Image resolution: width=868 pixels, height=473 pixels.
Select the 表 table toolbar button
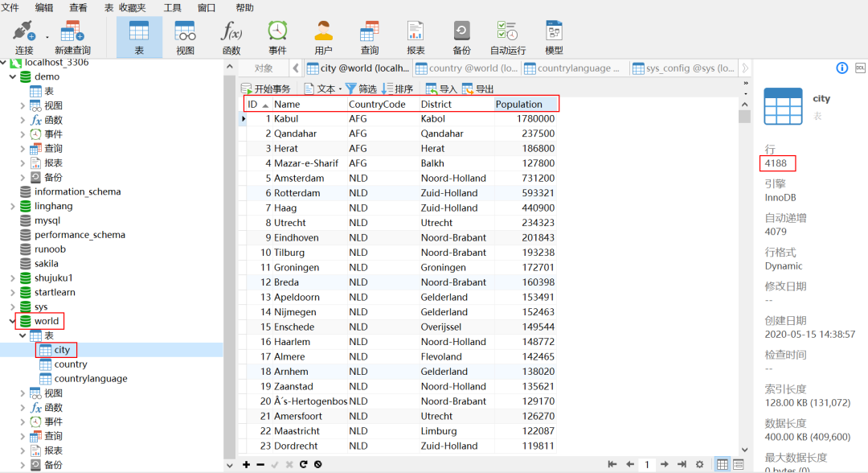point(139,38)
